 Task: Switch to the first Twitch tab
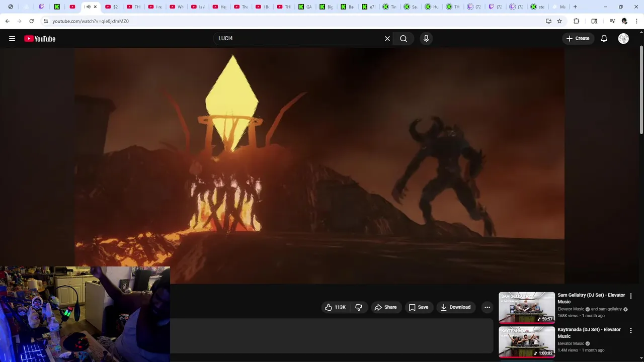(42, 7)
